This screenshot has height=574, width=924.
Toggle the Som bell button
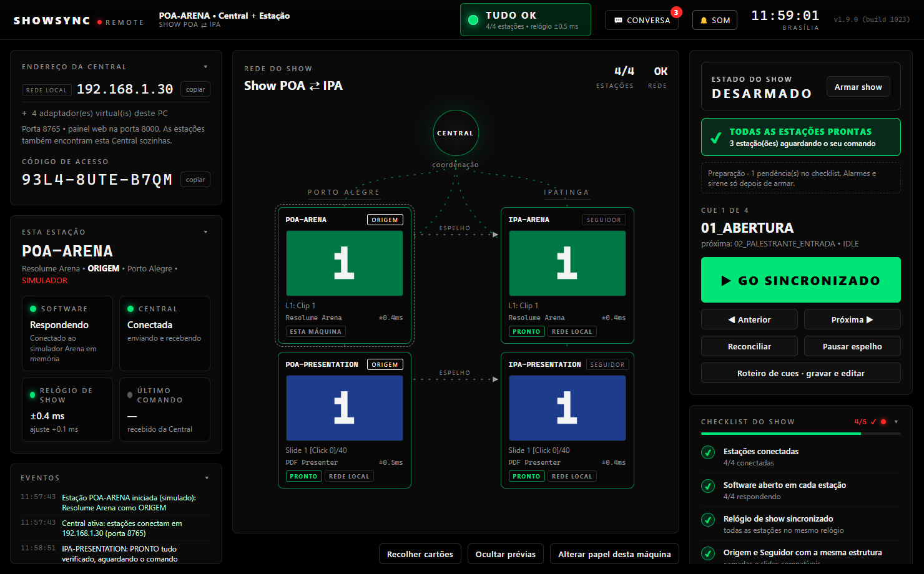coord(715,20)
